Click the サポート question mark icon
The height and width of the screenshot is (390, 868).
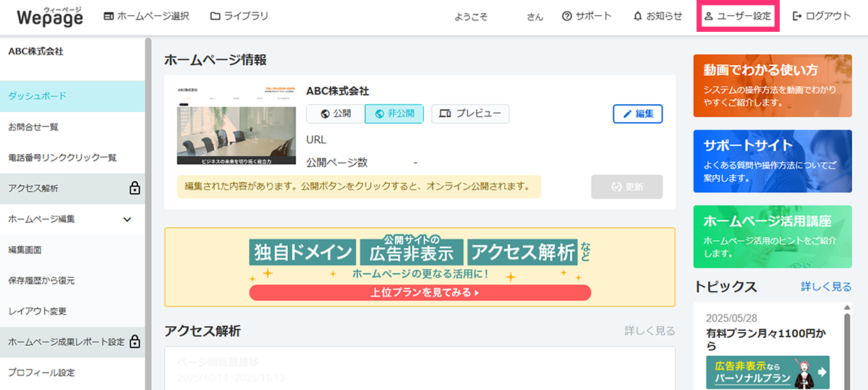(x=567, y=16)
